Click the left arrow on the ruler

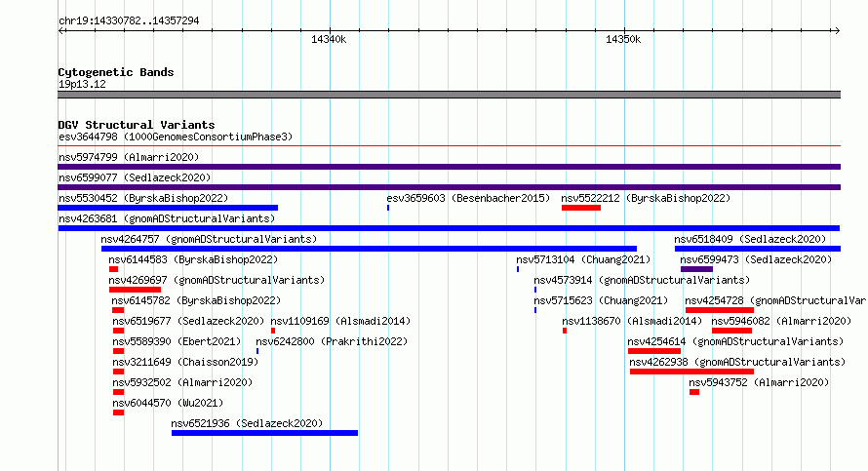tap(60, 30)
